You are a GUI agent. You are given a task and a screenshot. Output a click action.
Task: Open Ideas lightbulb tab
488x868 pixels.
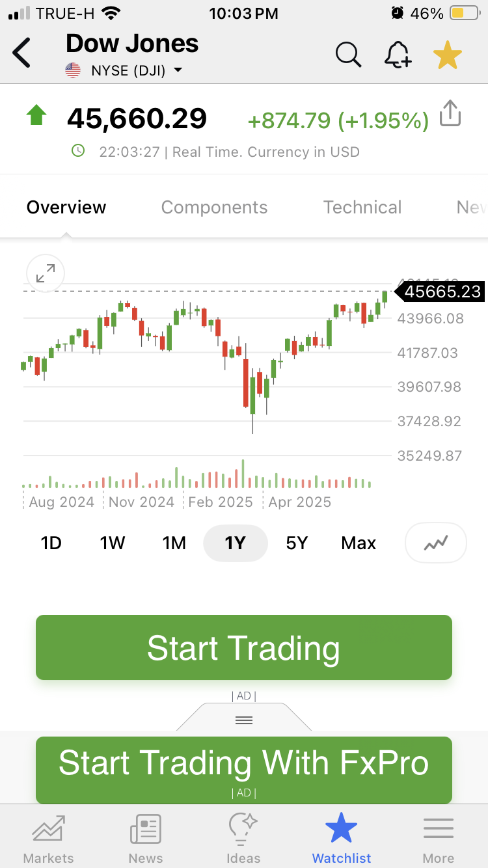pos(243,839)
